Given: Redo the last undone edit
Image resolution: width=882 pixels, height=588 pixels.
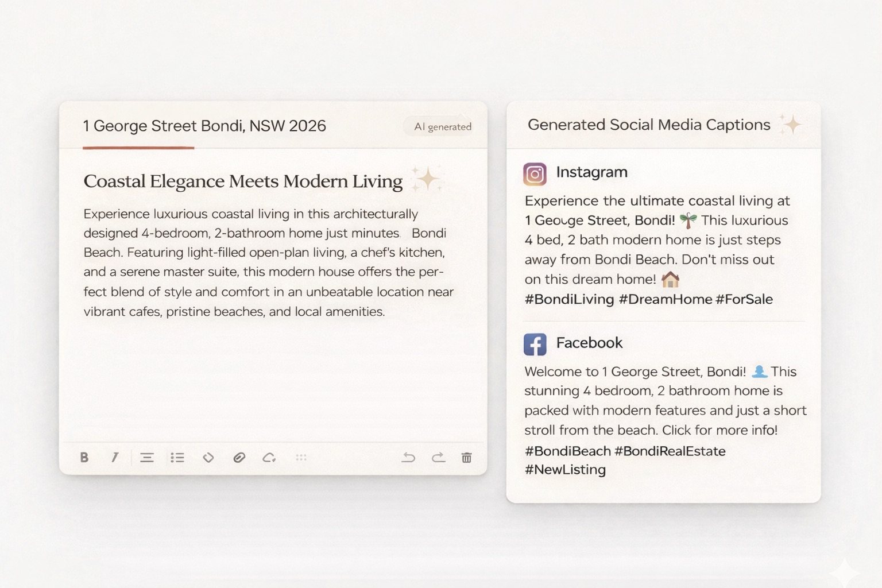Looking at the screenshot, I should tap(438, 458).
